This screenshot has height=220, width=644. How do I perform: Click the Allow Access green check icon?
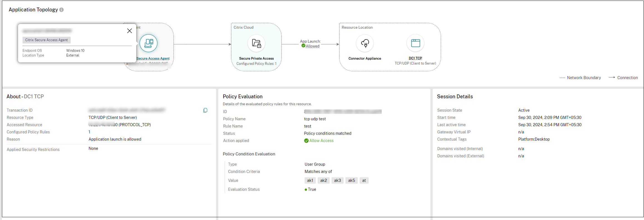(306, 141)
